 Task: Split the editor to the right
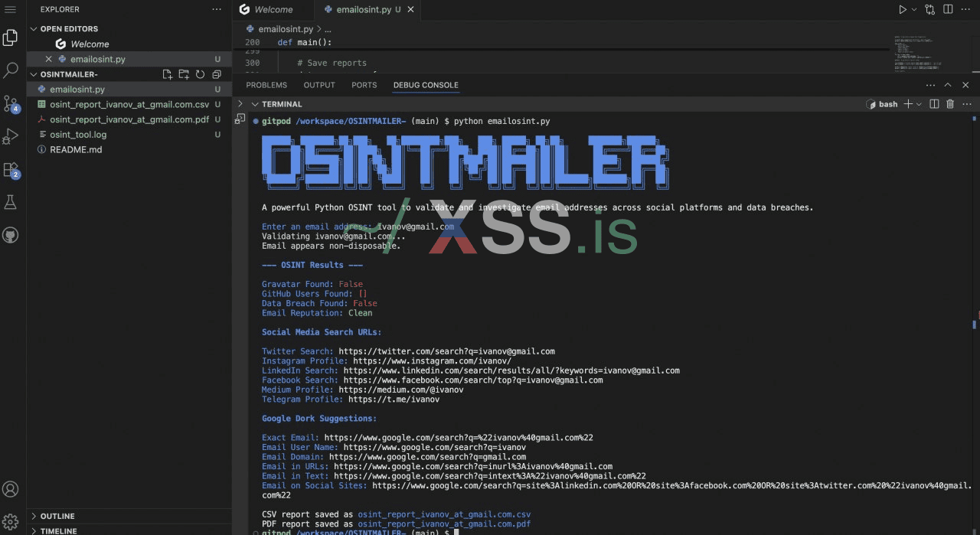949,9
